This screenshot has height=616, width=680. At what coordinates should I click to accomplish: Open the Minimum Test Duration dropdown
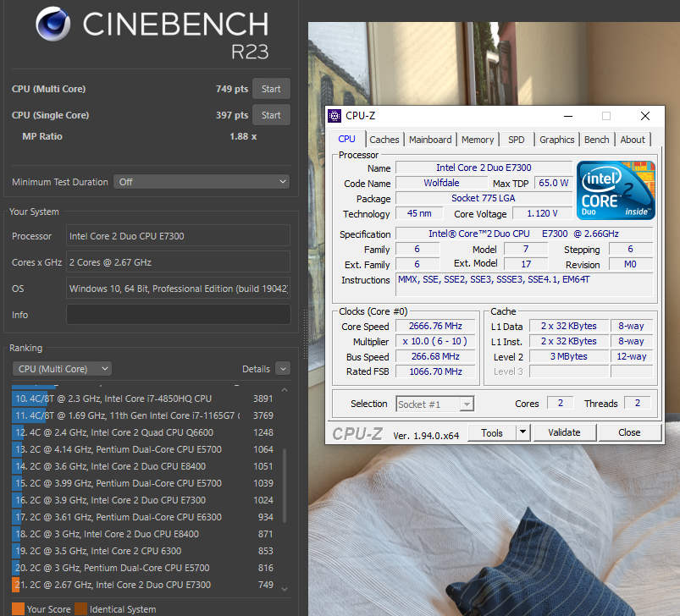202,182
